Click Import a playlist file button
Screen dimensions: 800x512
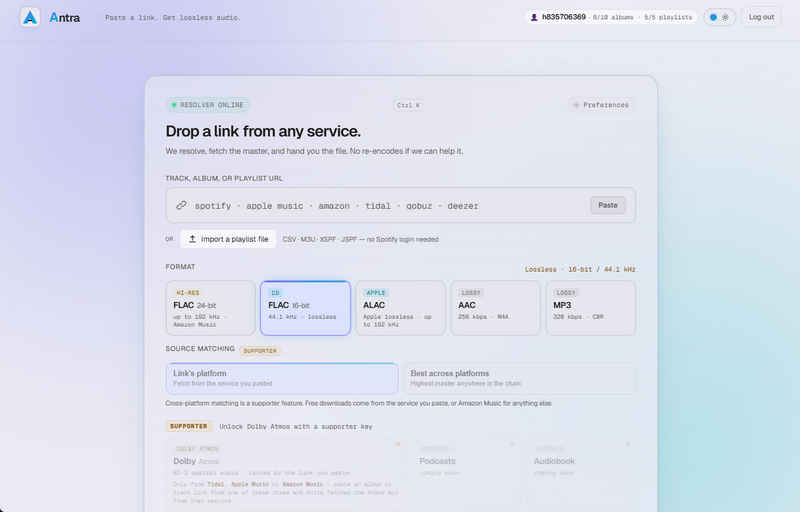[x=228, y=239]
